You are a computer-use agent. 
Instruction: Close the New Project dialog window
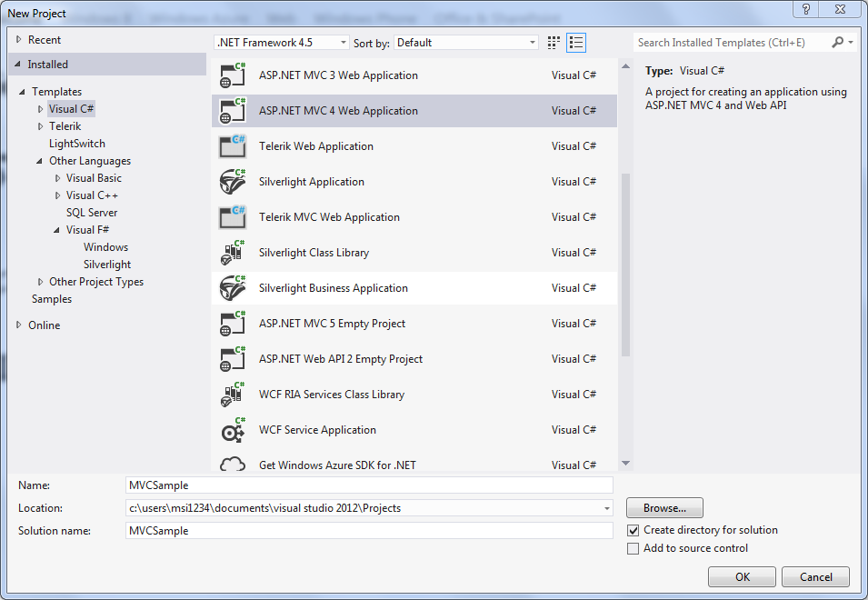(840, 9)
